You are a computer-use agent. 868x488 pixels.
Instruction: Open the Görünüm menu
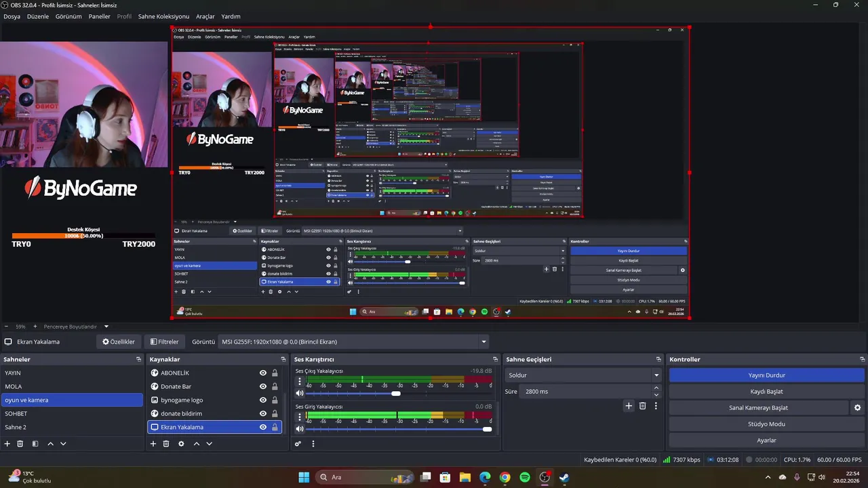point(68,16)
